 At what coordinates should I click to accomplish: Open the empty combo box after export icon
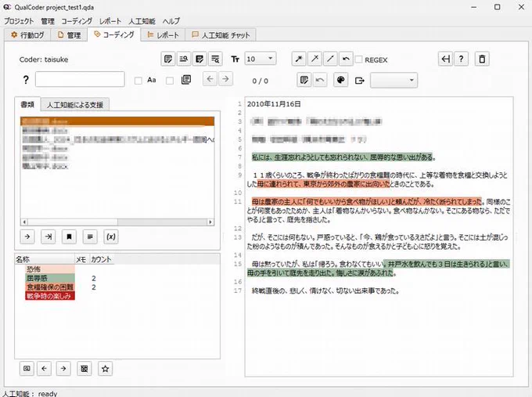tap(394, 80)
